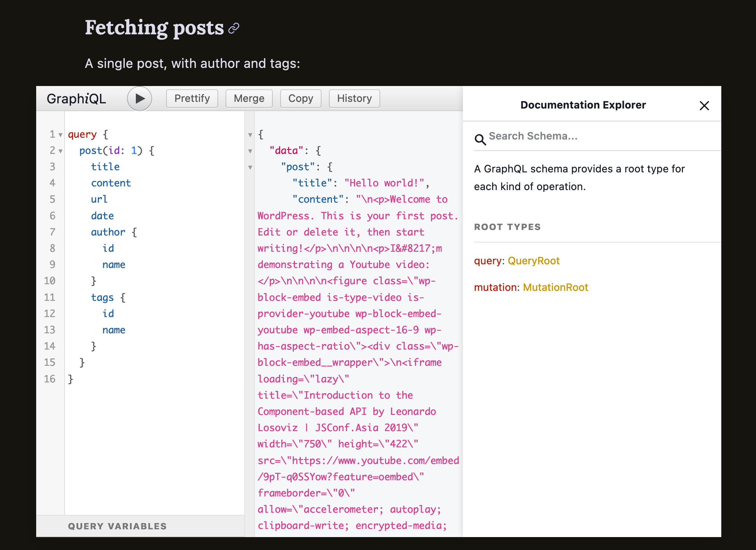Copy the query using the Copy button
Viewport: 756px width, 550px height.
point(300,98)
